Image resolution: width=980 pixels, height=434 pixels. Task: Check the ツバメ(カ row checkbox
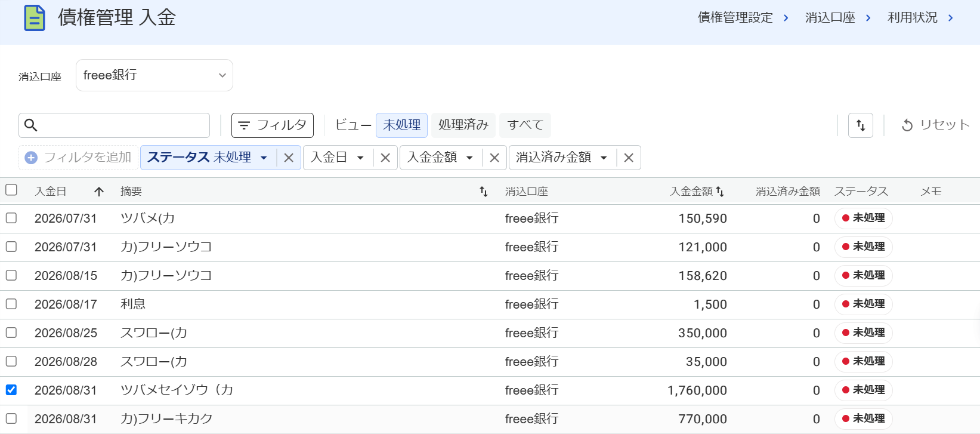coord(11,218)
